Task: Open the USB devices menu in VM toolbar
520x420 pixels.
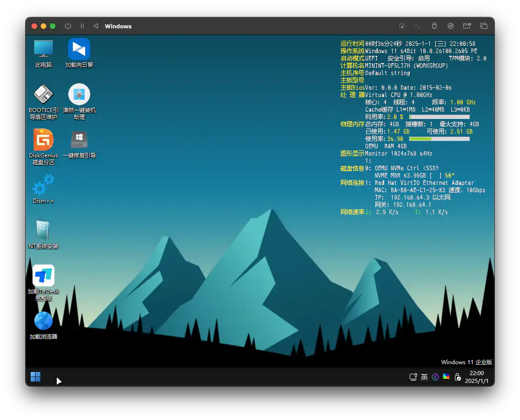Action: (x=434, y=26)
